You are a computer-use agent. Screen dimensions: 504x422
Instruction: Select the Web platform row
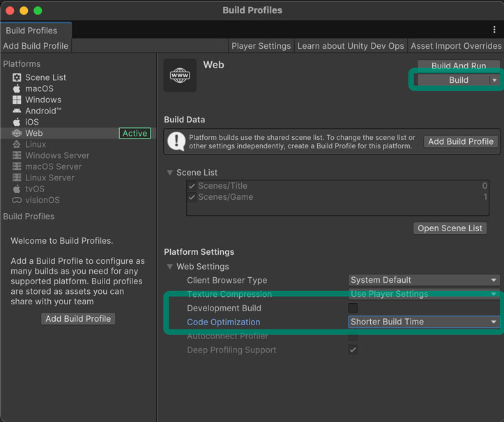pyautogui.click(x=78, y=133)
